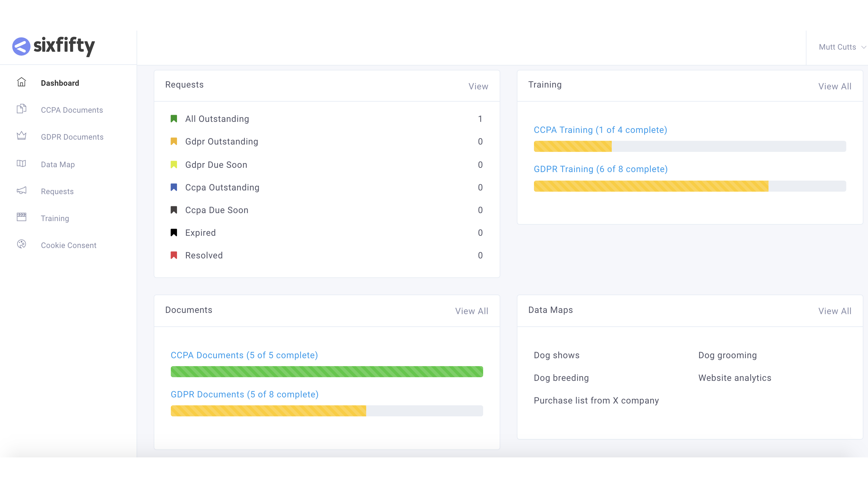The image size is (868, 488).
Task: Click the GDPR Documents crown icon
Action: [21, 136]
